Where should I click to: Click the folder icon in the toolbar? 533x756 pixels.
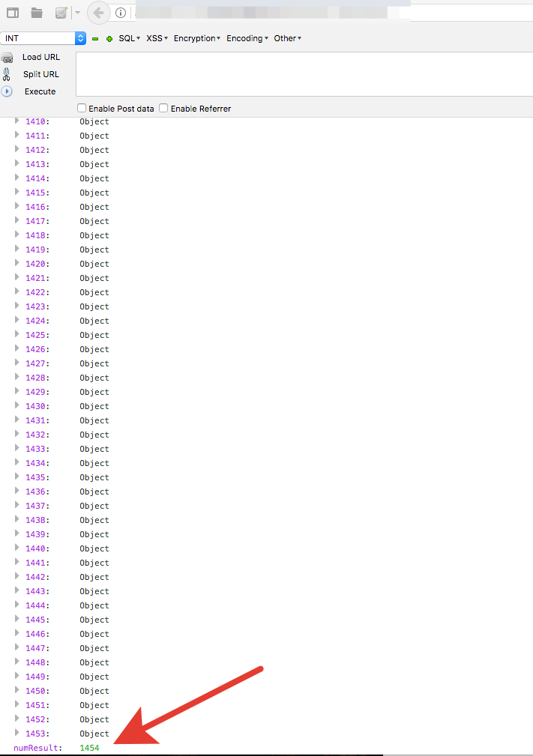point(37,13)
